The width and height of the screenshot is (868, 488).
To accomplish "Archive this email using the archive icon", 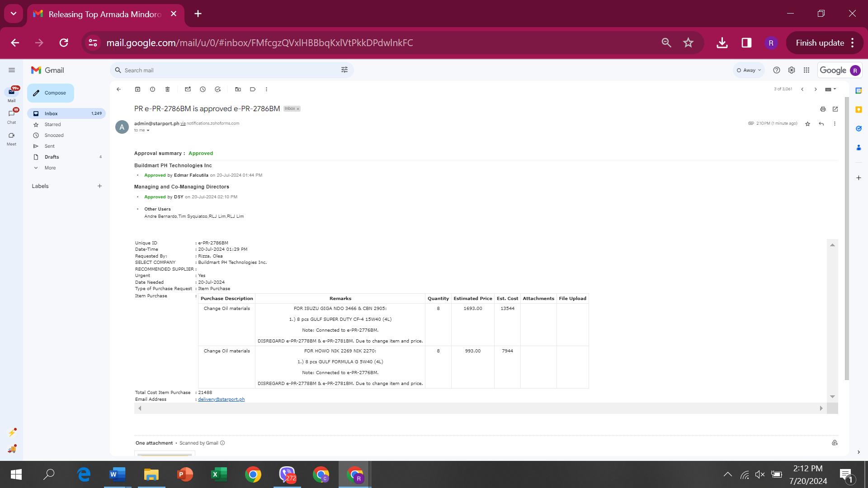I will (x=137, y=89).
